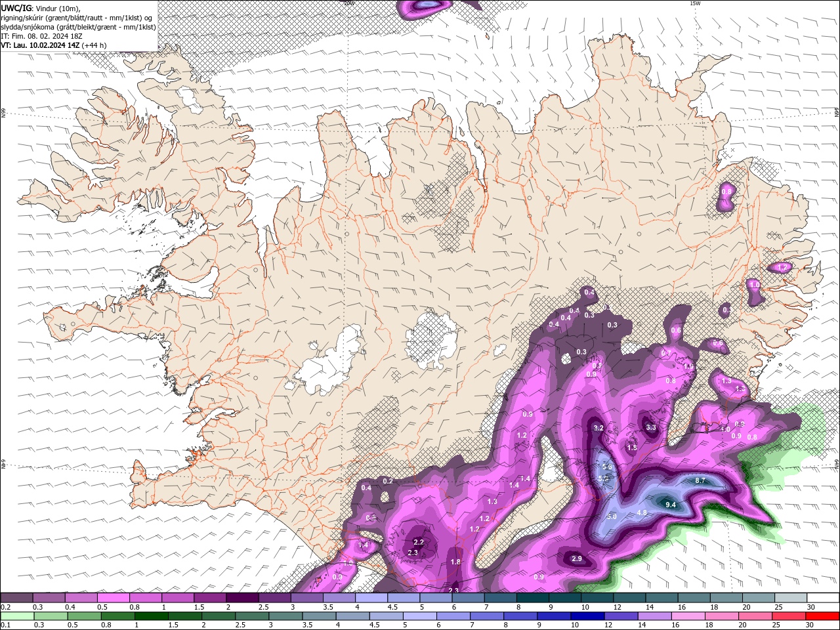The height and width of the screenshot is (630, 840).
Task: Click the 1.5 value on the map
Action: tap(632, 448)
